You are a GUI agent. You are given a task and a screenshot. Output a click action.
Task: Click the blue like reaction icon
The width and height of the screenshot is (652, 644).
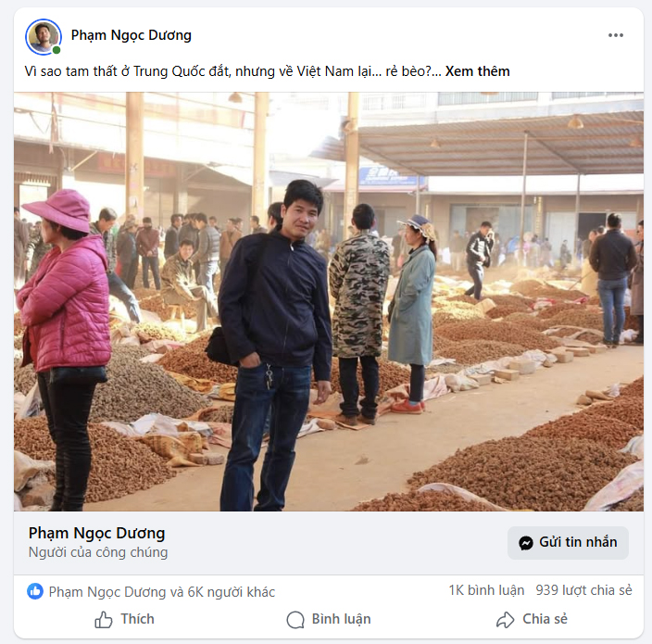pyautogui.click(x=35, y=591)
